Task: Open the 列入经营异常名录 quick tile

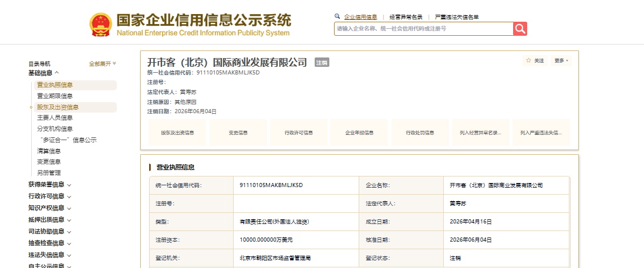Action: (481, 133)
